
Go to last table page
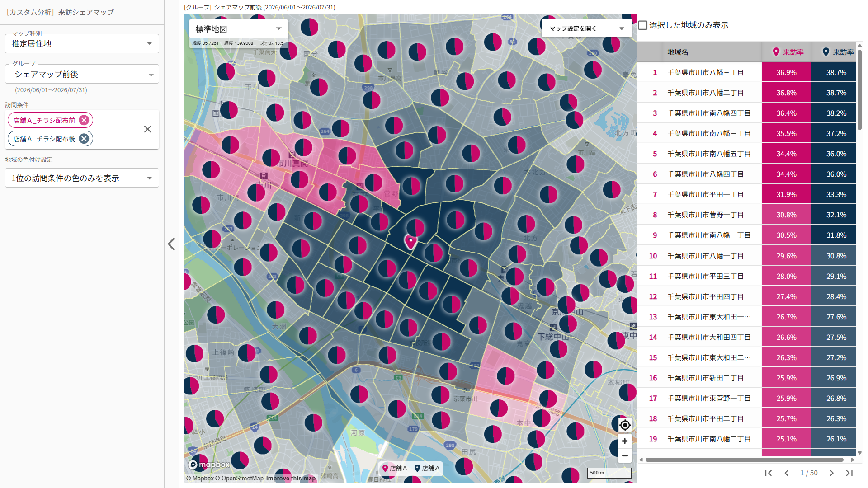(849, 473)
